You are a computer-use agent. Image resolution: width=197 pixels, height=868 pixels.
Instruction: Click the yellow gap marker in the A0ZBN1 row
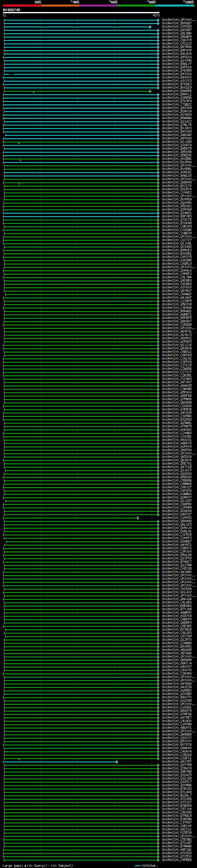click(x=20, y=160)
